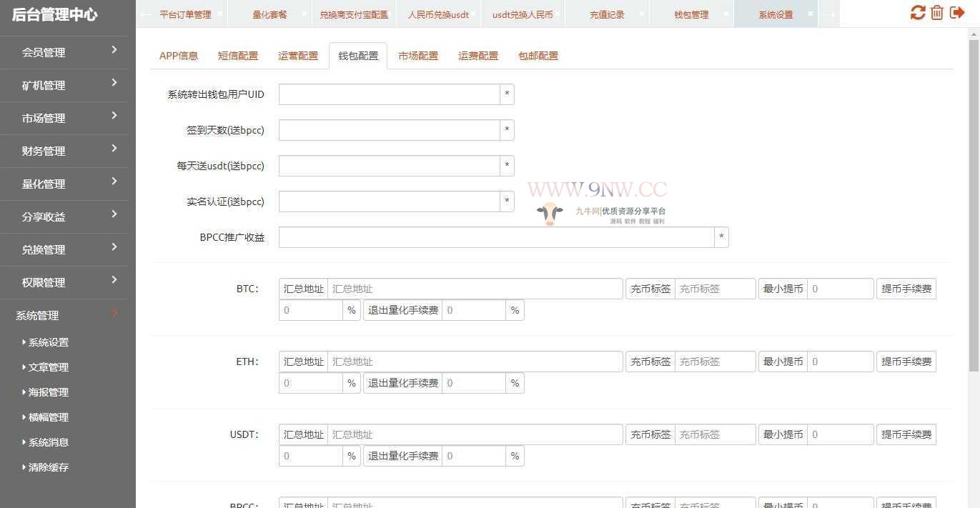The height and width of the screenshot is (508, 980).
Task: Switch to the 兑换商支付宝配置 top tab
Action: click(354, 14)
